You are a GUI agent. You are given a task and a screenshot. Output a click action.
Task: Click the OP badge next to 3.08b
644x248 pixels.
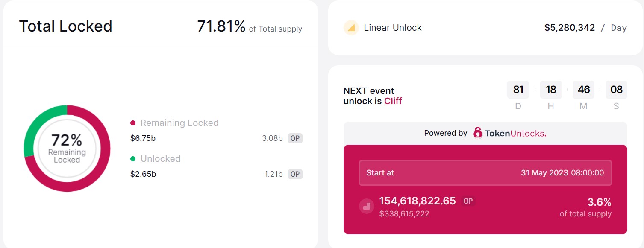[x=295, y=138]
